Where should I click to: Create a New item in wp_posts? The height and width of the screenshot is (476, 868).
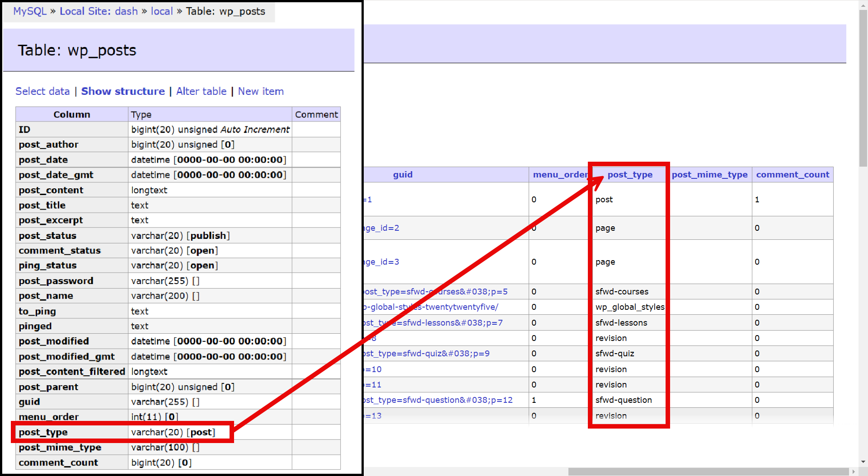[x=261, y=91]
